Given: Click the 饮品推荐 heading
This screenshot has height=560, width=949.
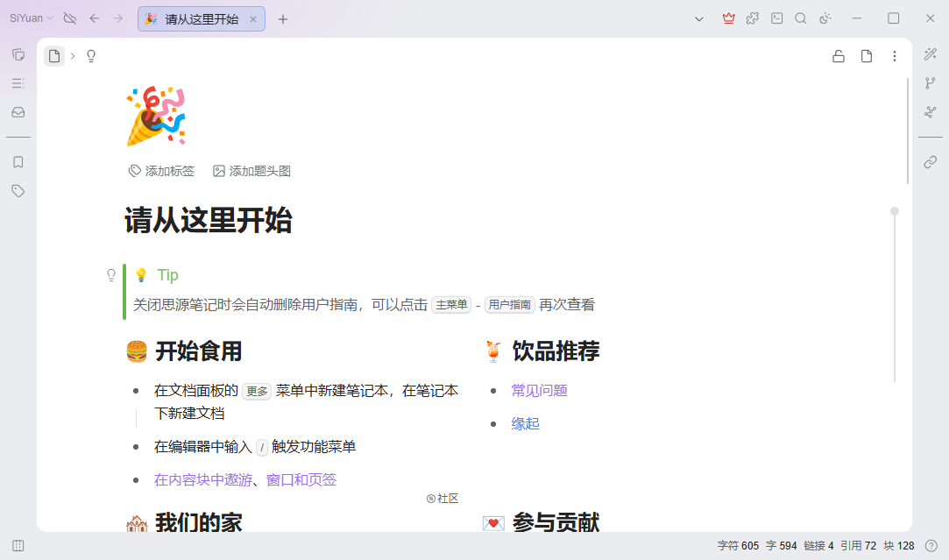Looking at the screenshot, I should tap(556, 351).
